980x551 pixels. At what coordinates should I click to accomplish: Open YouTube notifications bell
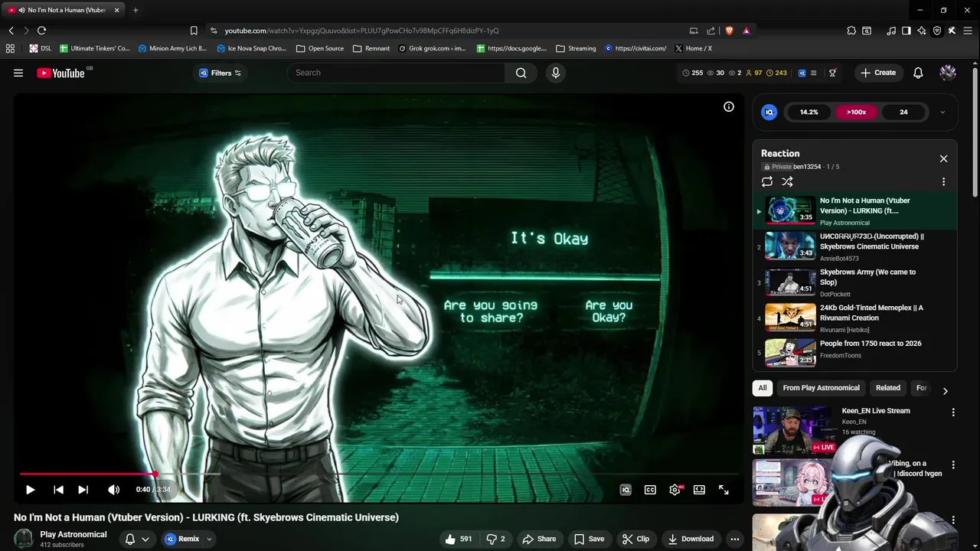click(918, 73)
